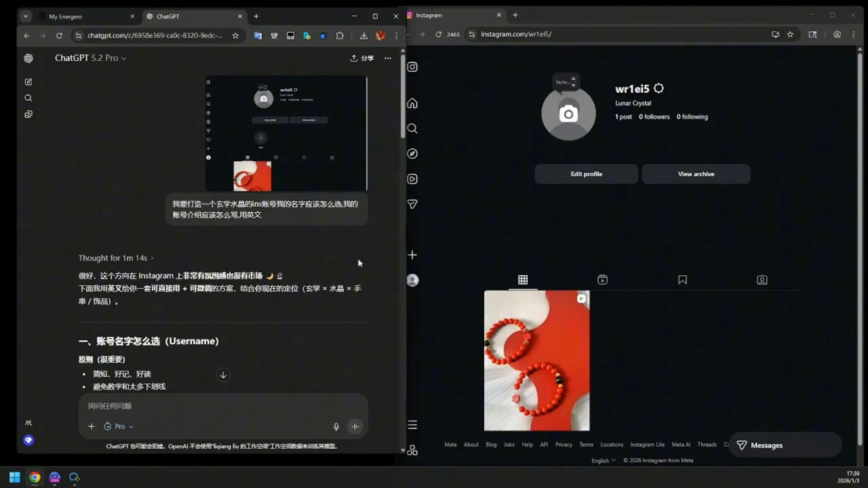This screenshot has width=868, height=488.
Task: Open the Explore compass icon
Action: (412, 154)
